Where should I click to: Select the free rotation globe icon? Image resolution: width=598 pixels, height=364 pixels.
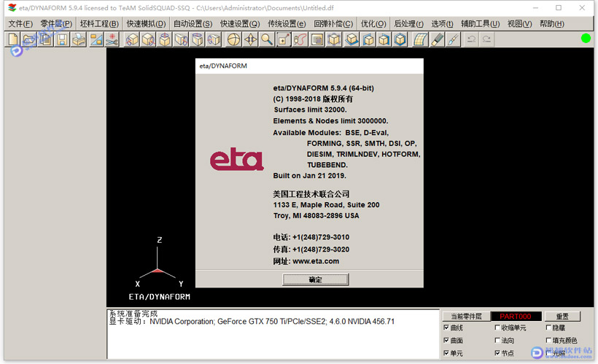[x=234, y=39]
